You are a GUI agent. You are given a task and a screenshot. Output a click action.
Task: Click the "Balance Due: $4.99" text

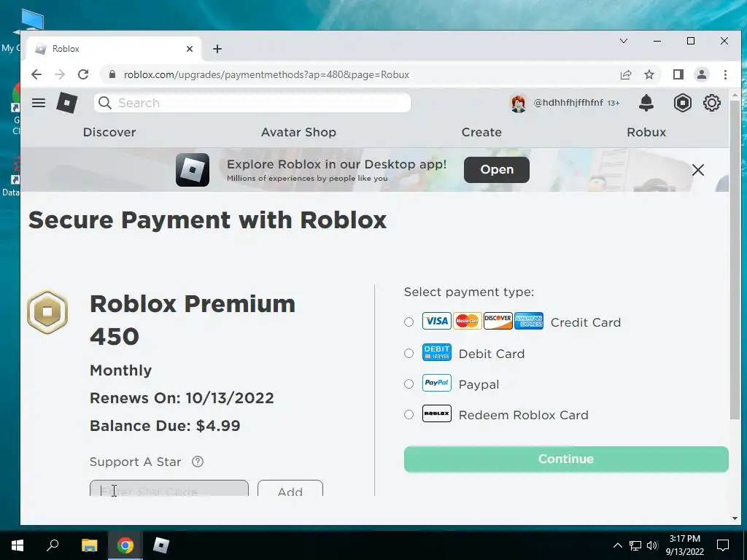(x=165, y=425)
